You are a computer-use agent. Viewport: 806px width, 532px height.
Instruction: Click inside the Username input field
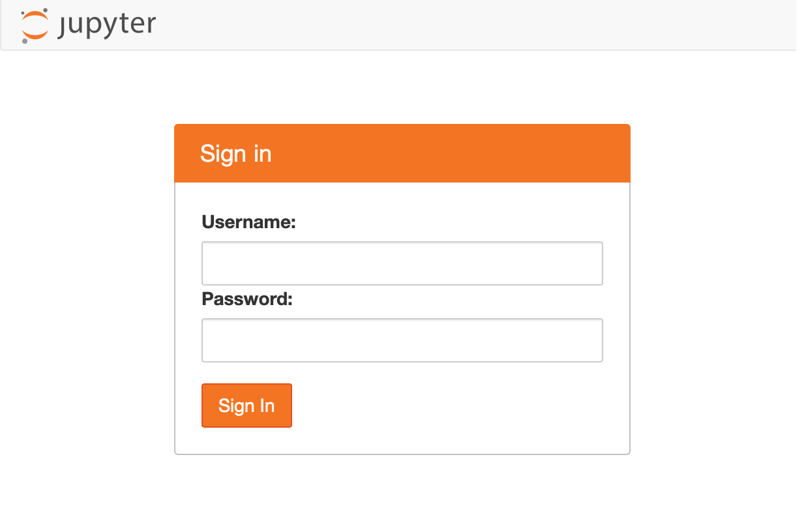click(x=402, y=263)
